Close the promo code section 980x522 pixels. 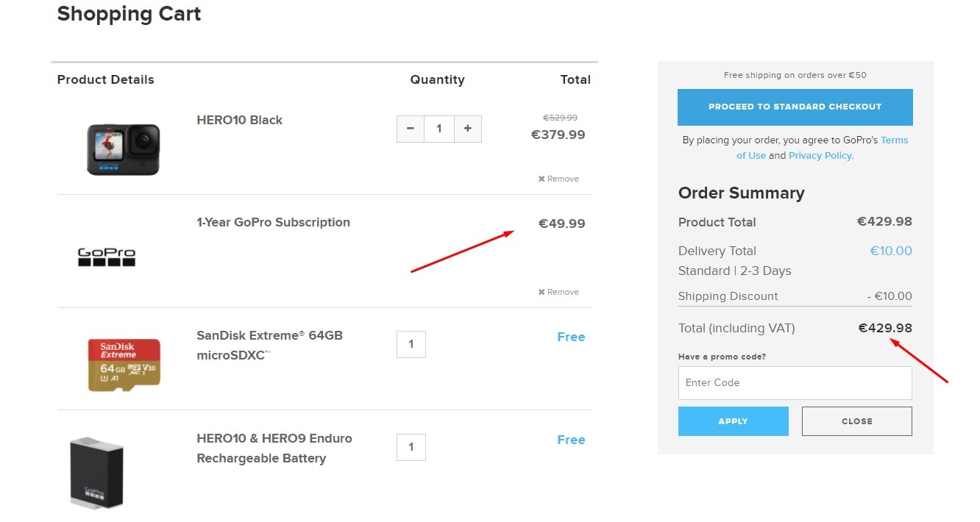tap(856, 421)
